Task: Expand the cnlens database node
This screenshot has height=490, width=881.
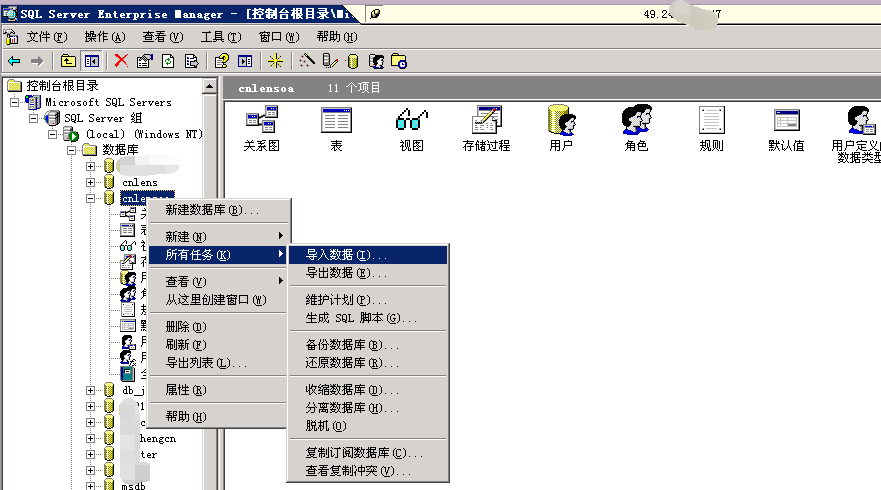Action: point(90,182)
